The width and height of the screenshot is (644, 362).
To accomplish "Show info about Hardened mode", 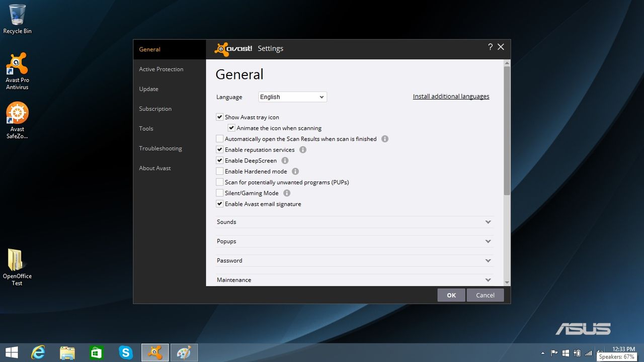I will click(295, 171).
